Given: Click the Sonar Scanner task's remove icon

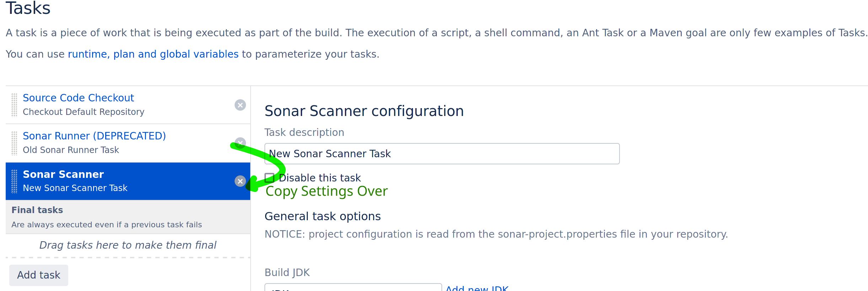Looking at the screenshot, I should pos(240,181).
